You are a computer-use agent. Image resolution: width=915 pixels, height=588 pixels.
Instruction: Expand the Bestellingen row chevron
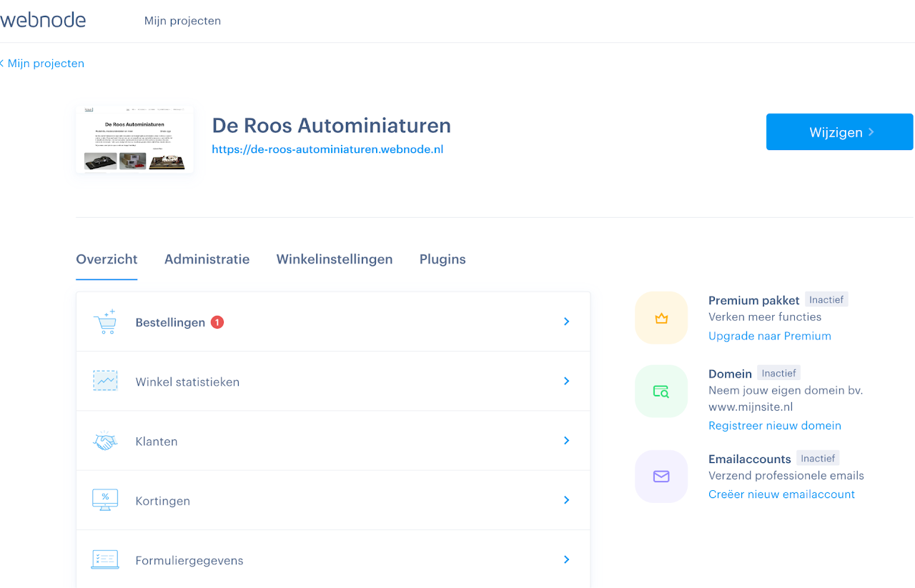(x=566, y=322)
